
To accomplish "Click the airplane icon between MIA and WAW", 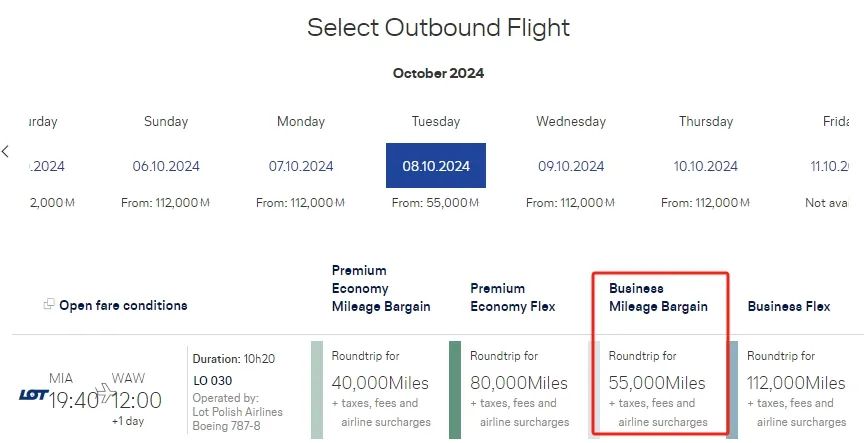I will click(x=104, y=393).
